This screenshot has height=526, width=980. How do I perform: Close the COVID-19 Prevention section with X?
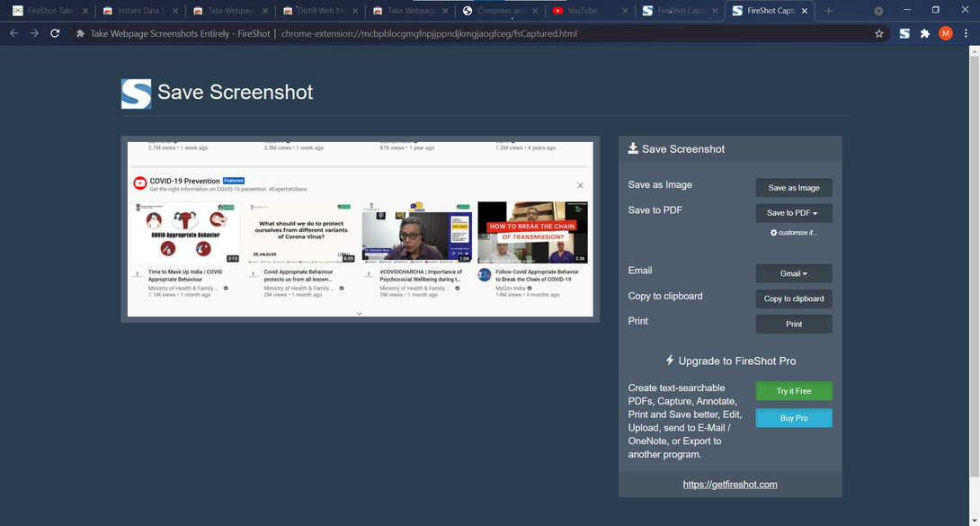(x=580, y=185)
